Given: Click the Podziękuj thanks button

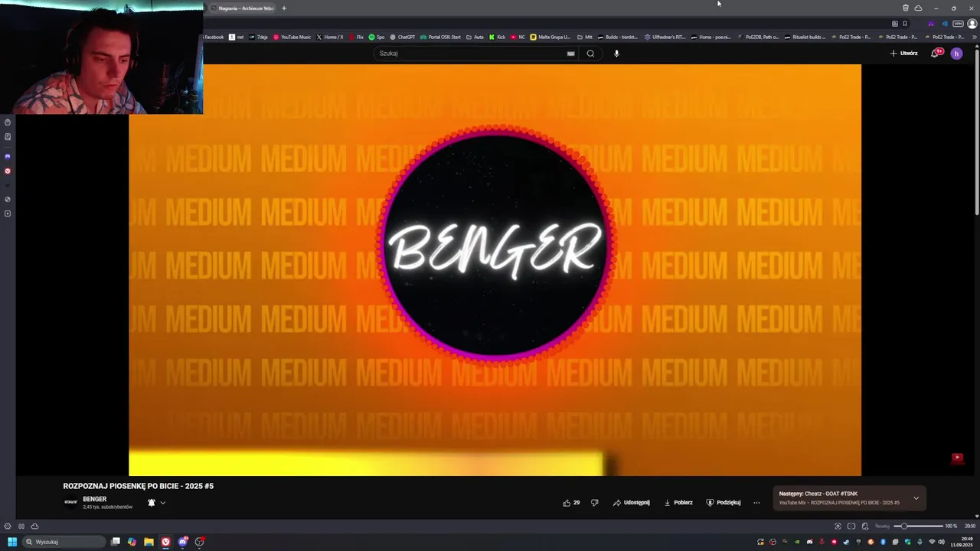Looking at the screenshot, I should 723,503.
